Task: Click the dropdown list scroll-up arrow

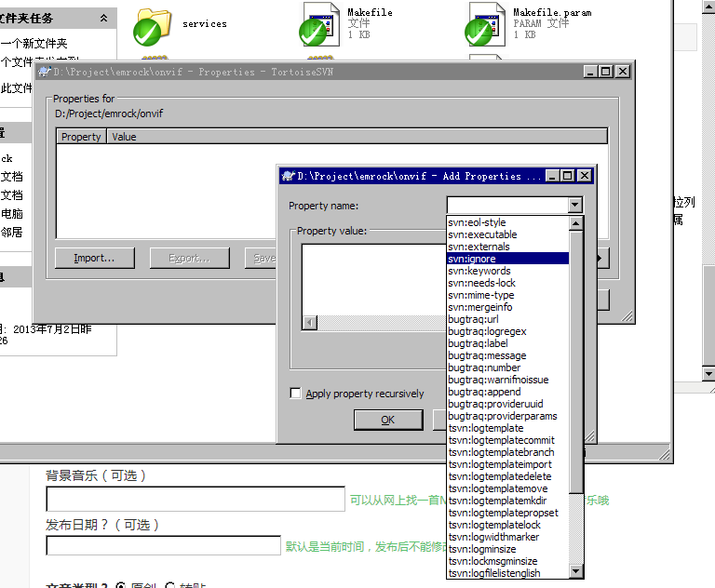Action: [x=576, y=223]
